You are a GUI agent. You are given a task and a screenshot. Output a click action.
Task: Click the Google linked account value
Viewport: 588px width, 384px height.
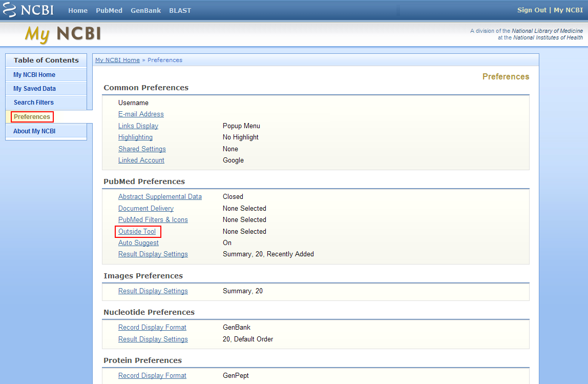(233, 160)
